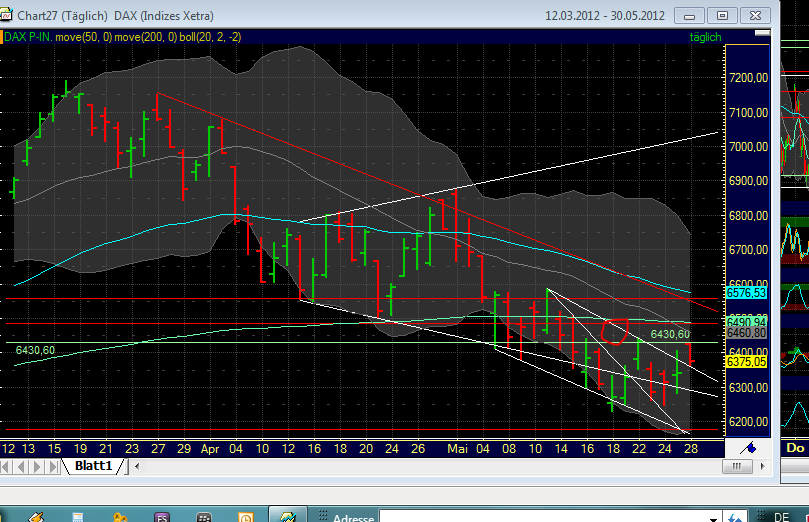Click the DE language indicator in the taskbar

point(782,517)
